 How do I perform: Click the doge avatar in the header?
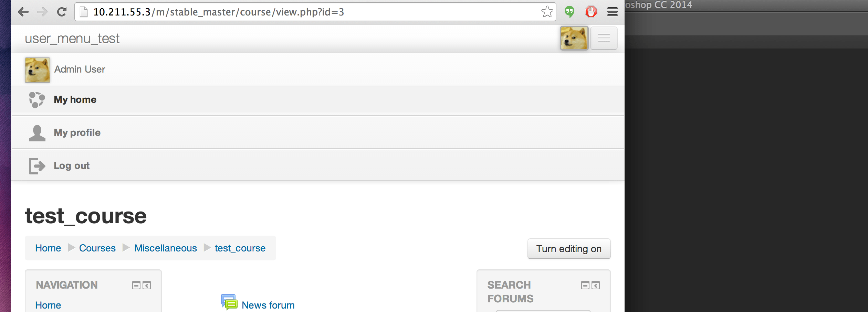point(574,38)
